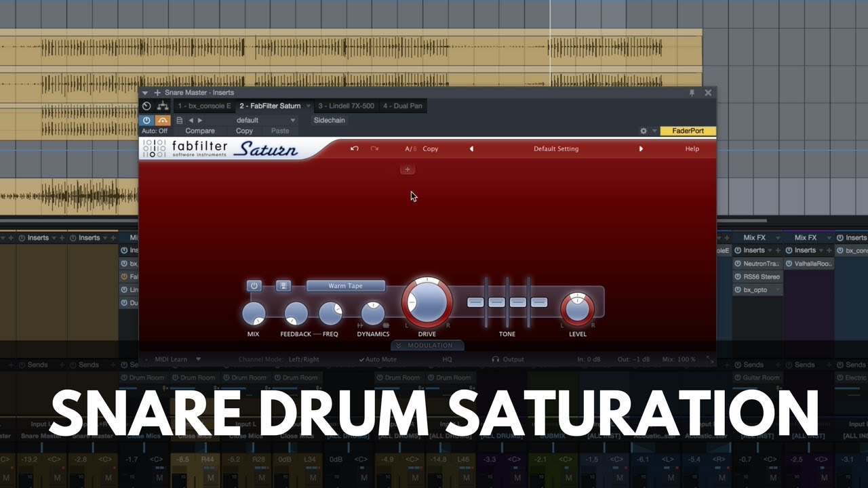
Task: Click the Feedback knob
Action: (x=296, y=314)
